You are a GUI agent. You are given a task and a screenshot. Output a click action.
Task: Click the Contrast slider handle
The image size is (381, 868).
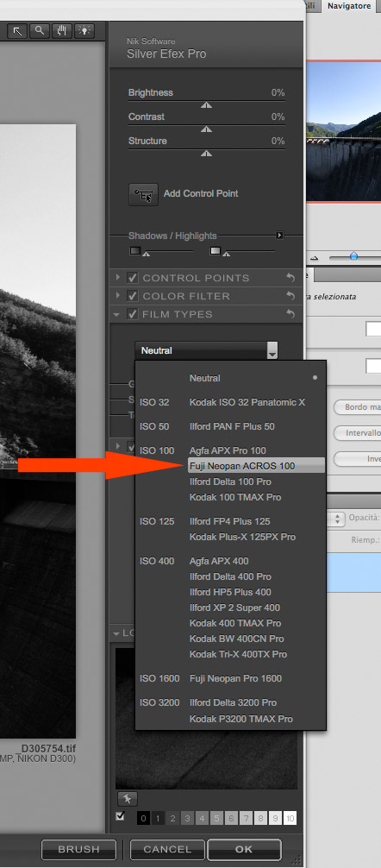point(206,129)
